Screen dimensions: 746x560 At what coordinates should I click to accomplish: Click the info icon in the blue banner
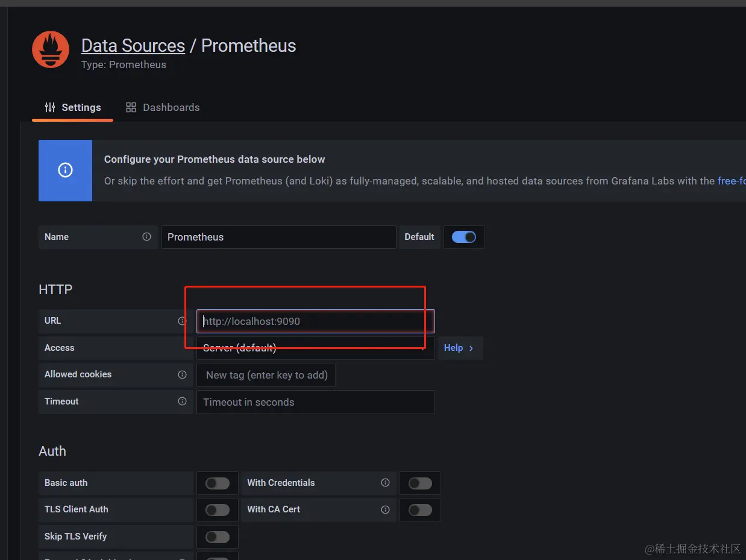pyautogui.click(x=65, y=171)
